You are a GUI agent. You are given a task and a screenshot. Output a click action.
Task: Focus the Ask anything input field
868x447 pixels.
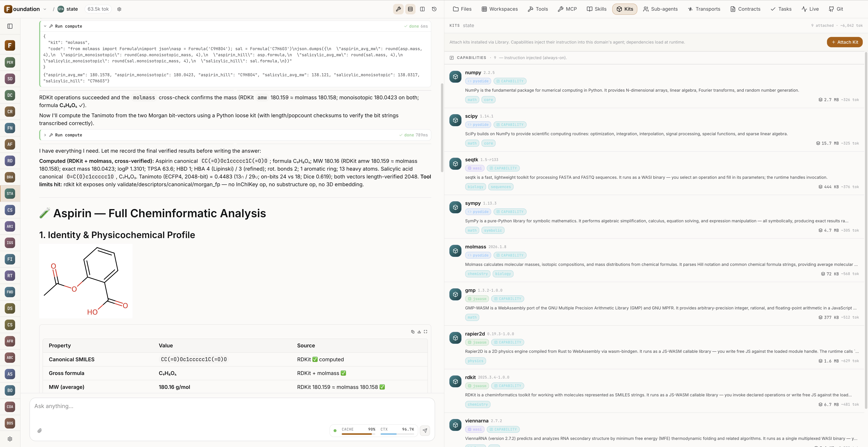pyautogui.click(x=232, y=406)
